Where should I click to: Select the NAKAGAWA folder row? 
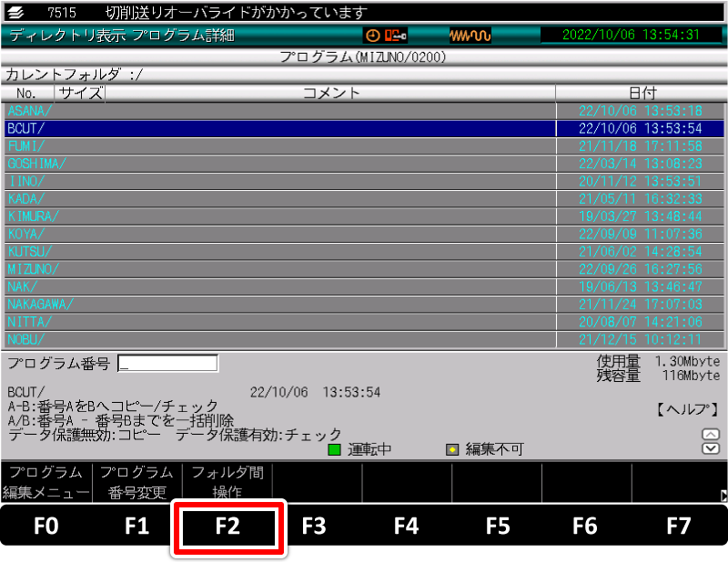click(273, 305)
